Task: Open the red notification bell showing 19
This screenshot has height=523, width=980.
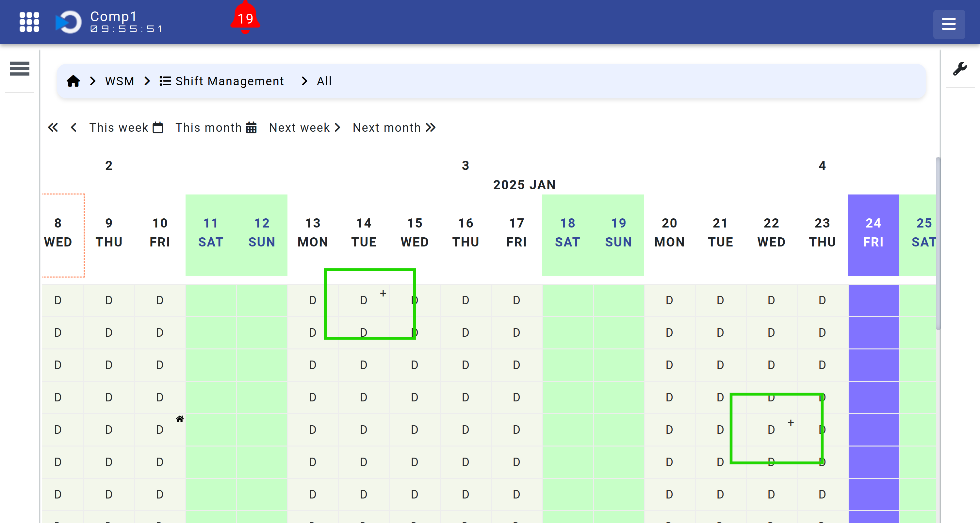Action: 245,18
